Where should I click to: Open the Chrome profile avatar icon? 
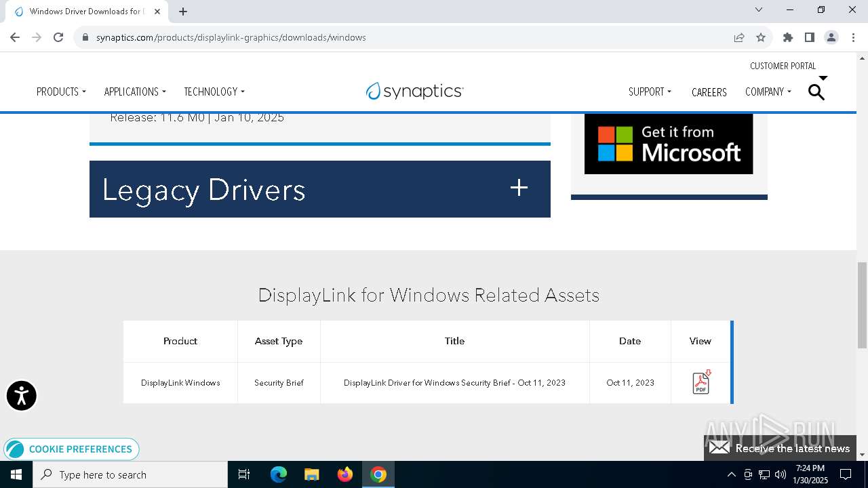pyautogui.click(x=831, y=37)
